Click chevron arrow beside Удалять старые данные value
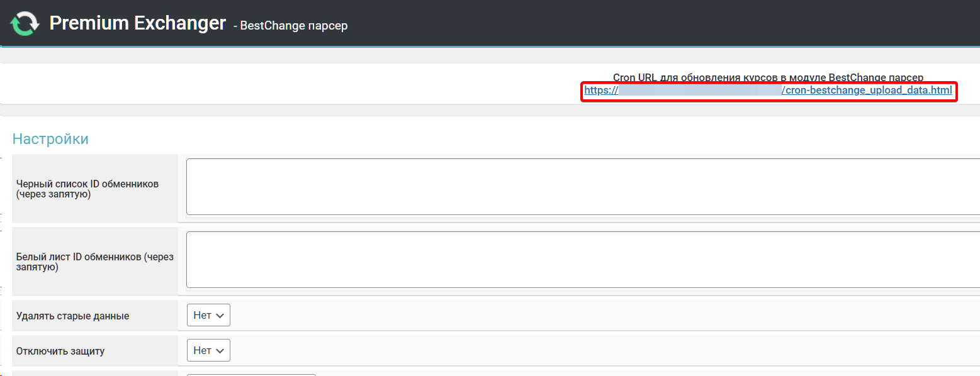The width and height of the screenshot is (980, 376). [x=220, y=316]
